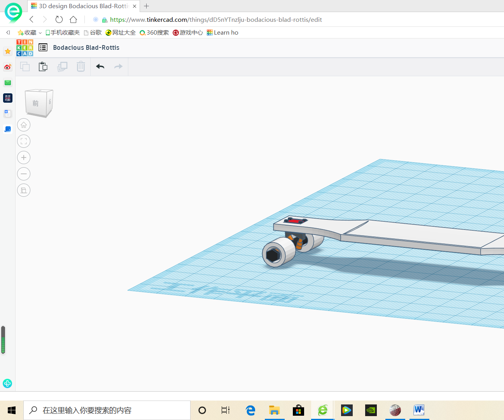Launch Microsoft Edge from the taskbar
Viewport: 504px width, 420px height.
pyautogui.click(x=250, y=410)
